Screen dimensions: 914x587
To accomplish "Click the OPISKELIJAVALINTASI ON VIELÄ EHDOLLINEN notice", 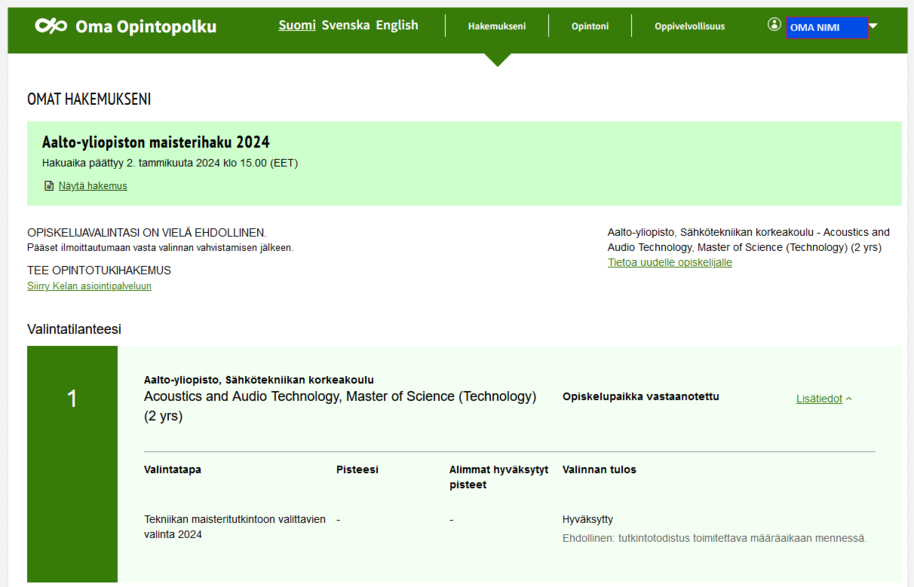I will (x=146, y=233).
